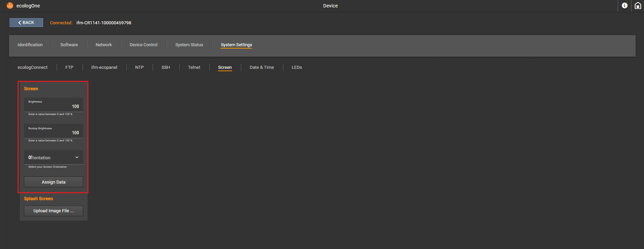This screenshot has width=644, height=249.
Task: Open the ecologConnect settings sub-tab
Action: coord(33,67)
